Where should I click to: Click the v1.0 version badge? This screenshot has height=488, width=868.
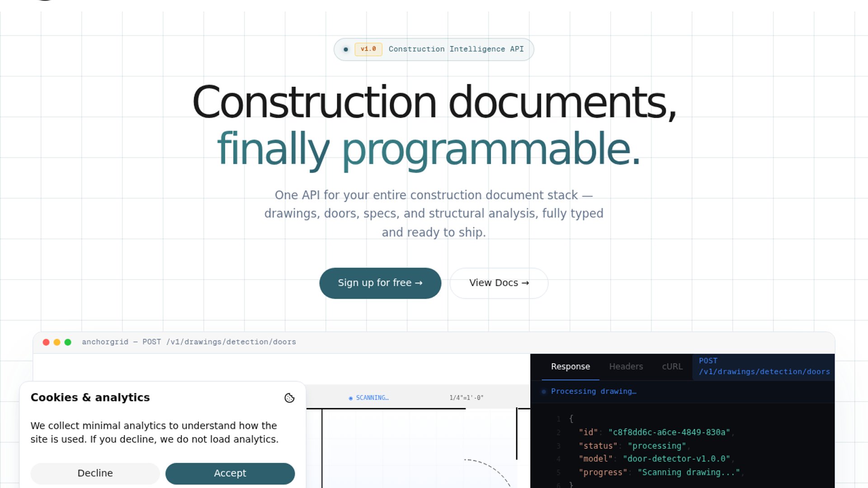(x=368, y=49)
